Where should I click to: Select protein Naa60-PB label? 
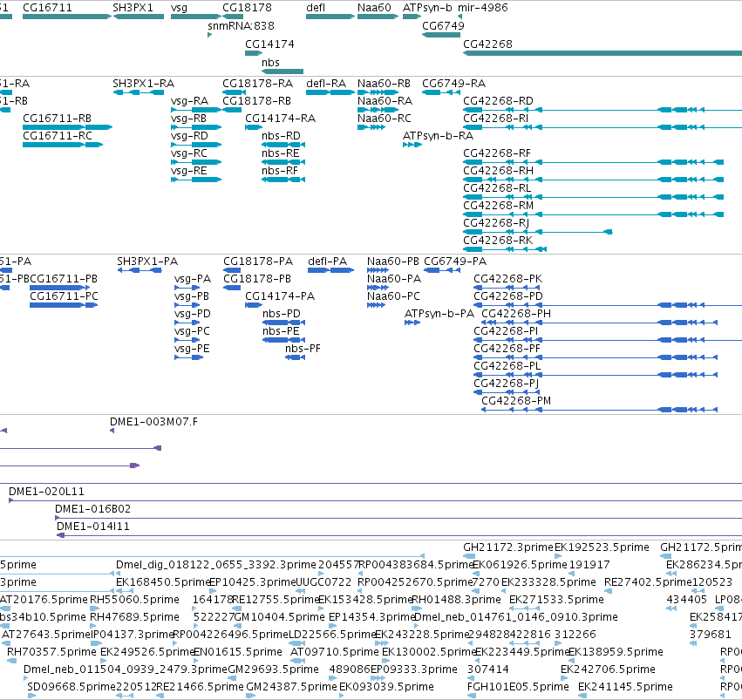point(393,262)
